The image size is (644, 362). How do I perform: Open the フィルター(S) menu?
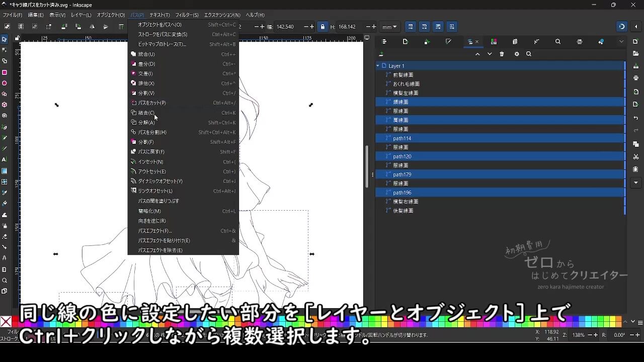coord(187,15)
